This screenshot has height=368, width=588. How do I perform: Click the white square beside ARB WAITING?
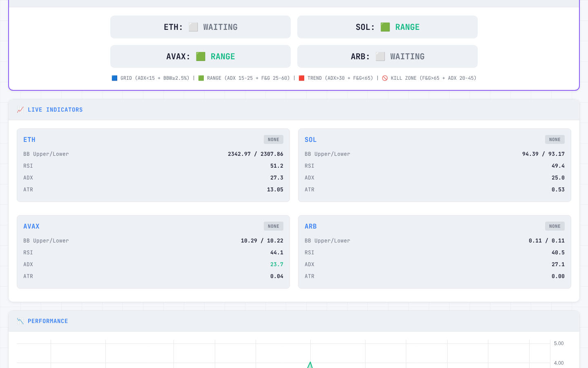click(380, 56)
